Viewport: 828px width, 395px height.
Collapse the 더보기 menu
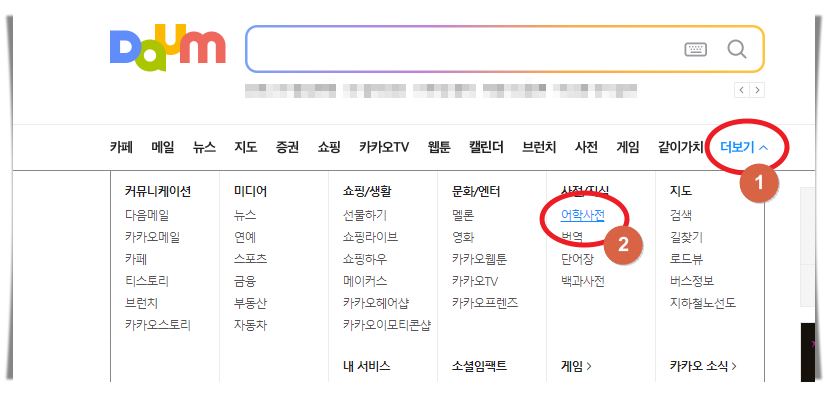[x=744, y=147]
